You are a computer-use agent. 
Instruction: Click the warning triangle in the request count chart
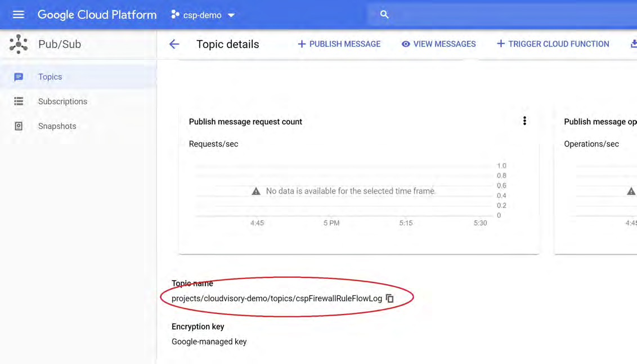(x=256, y=191)
